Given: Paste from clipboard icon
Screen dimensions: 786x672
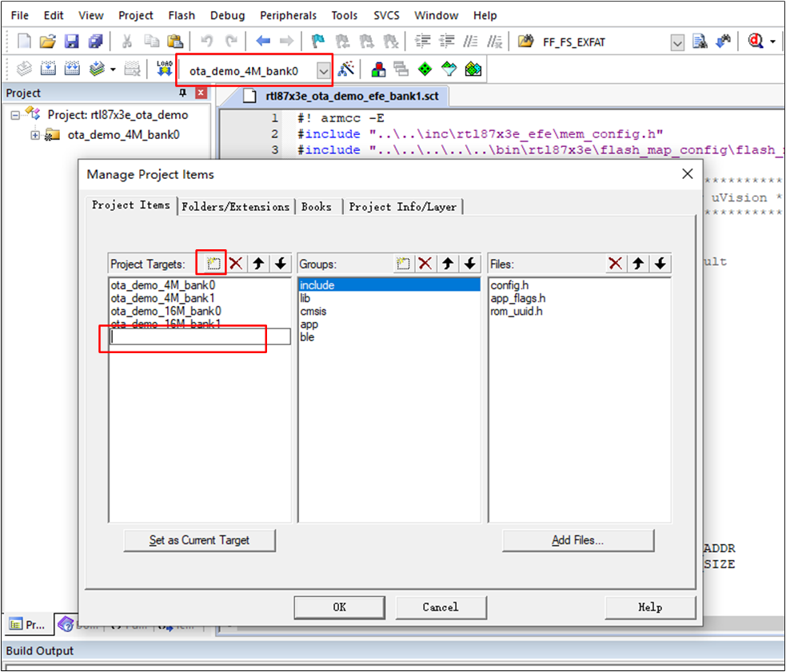Looking at the screenshot, I should point(175,41).
